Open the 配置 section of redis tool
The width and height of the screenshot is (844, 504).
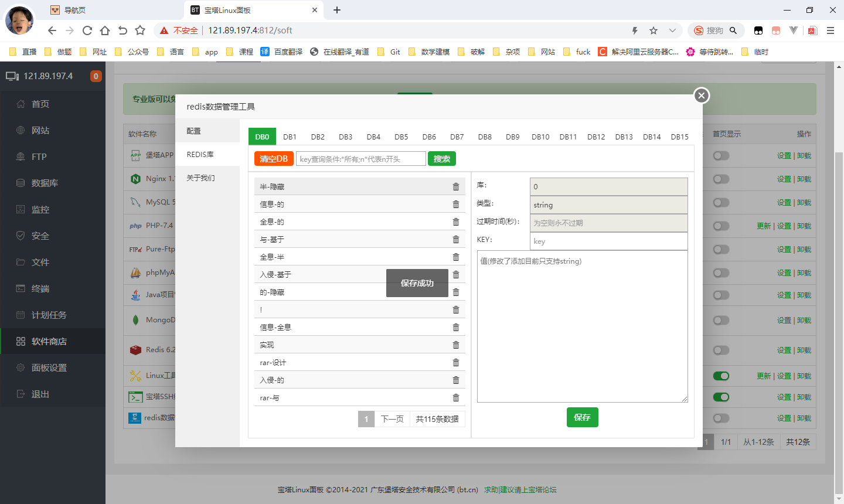click(194, 131)
